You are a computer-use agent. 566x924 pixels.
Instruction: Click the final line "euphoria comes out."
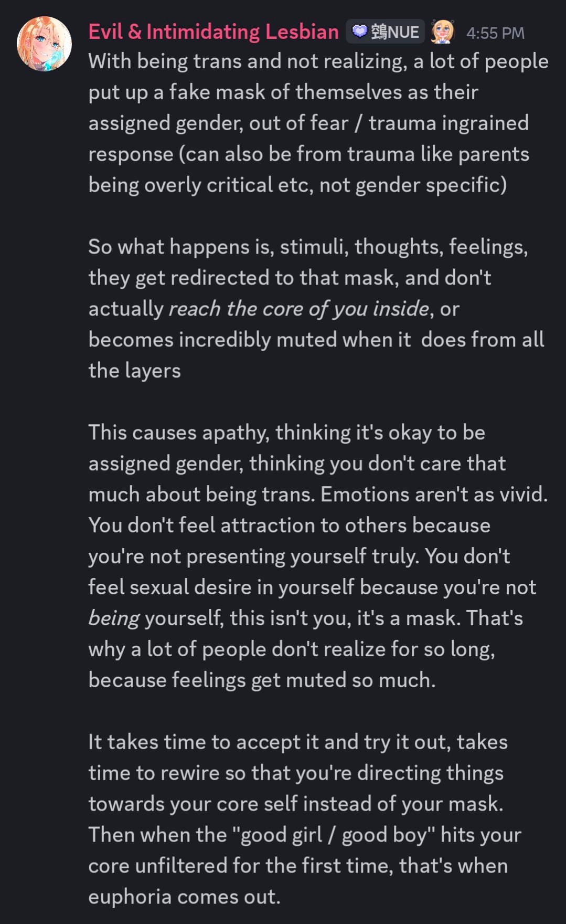184,897
